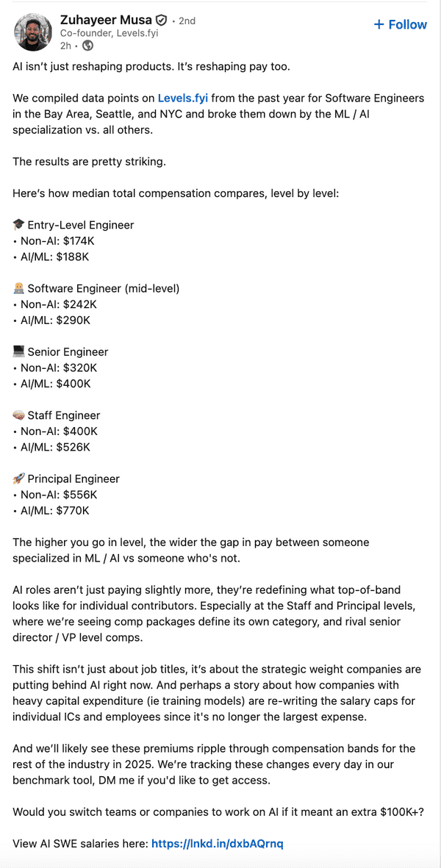Click the emoji beside Software Engineer (mid-level)
The image size is (441, 868).
18,288
